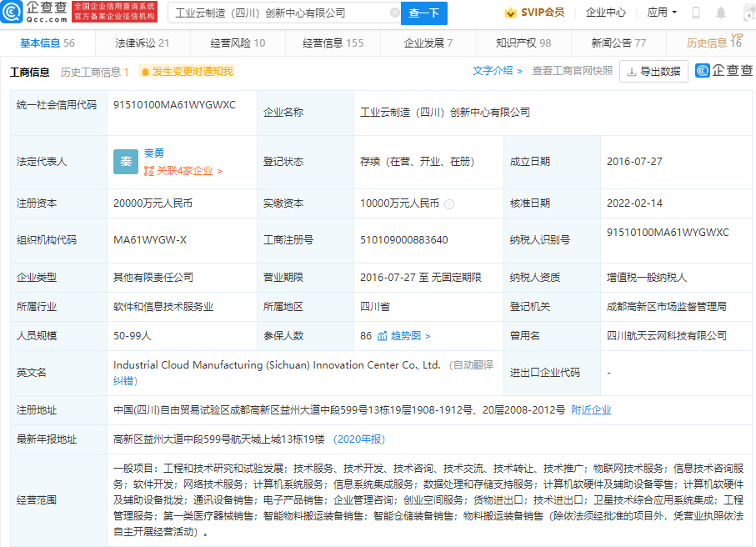Click the 进出口企业代码 label
756x547 pixels.
click(545, 373)
